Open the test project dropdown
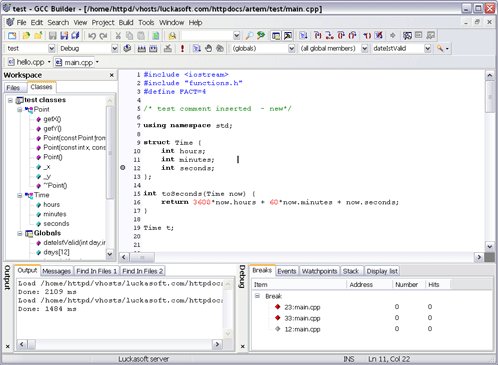Image resolution: width=498 pixels, height=365 pixels. [x=51, y=49]
